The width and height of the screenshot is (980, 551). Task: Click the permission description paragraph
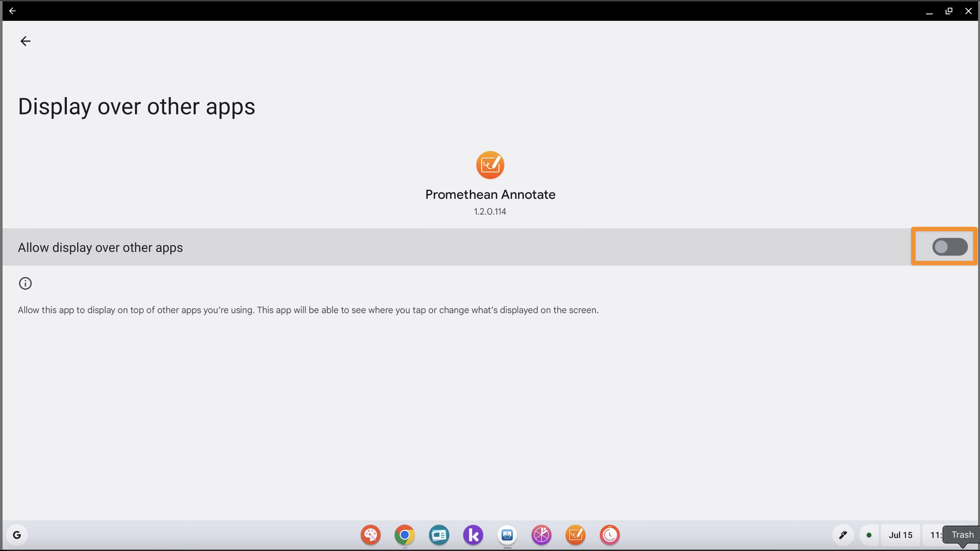pos(308,310)
